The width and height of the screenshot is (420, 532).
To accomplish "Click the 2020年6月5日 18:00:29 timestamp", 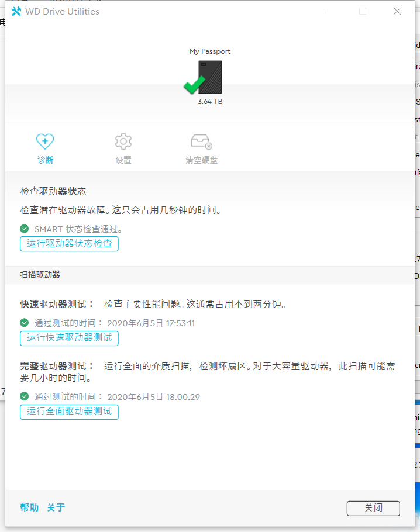I will pyautogui.click(x=153, y=397).
